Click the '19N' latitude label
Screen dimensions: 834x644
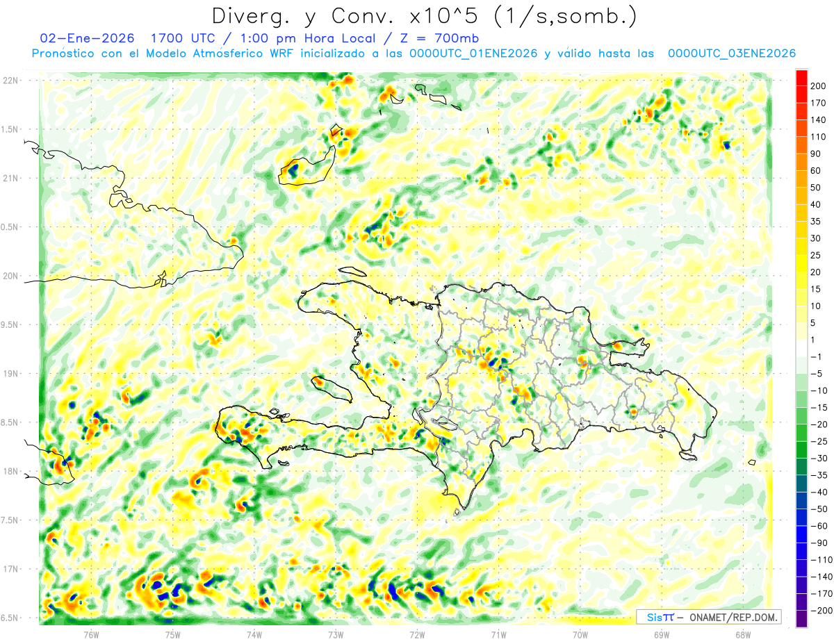click(10, 374)
